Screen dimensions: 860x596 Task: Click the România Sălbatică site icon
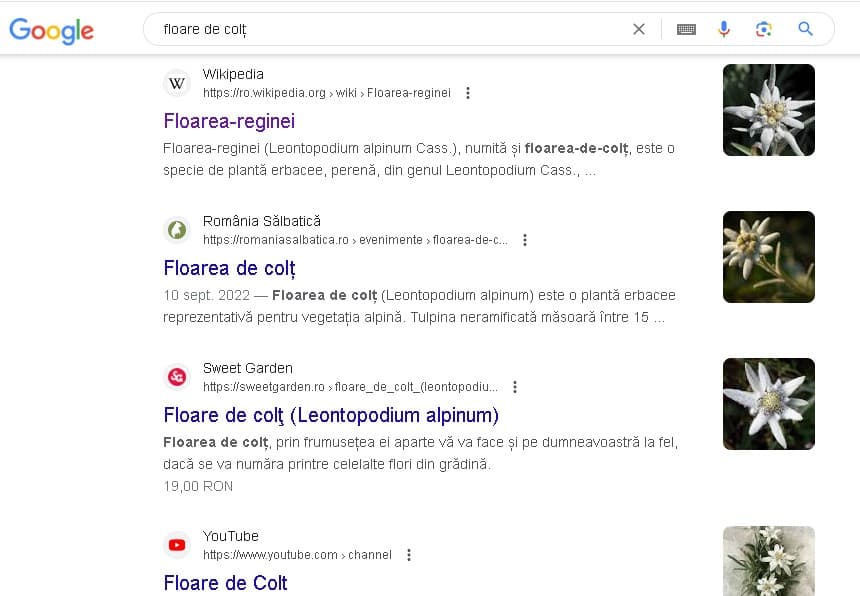click(177, 230)
